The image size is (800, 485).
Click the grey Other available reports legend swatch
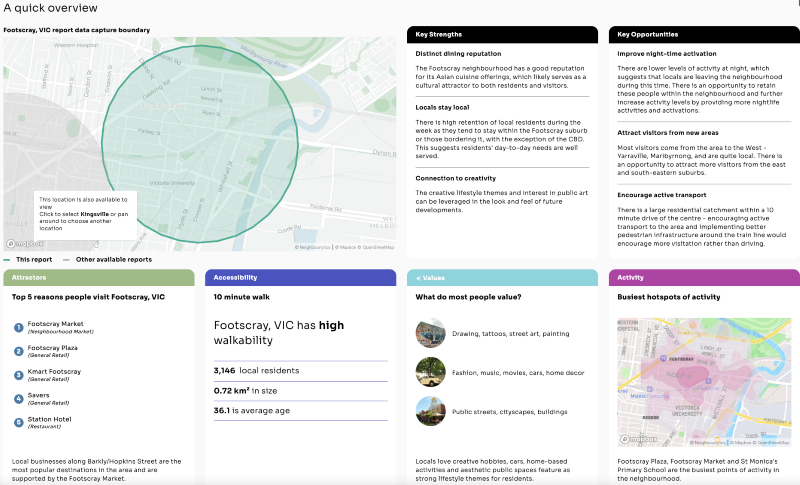pos(67,259)
